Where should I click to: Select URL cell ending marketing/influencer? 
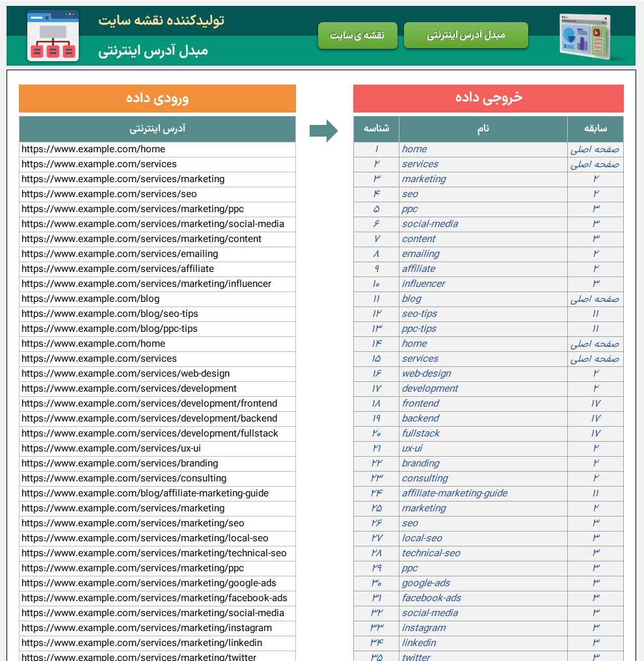tap(157, 284)
